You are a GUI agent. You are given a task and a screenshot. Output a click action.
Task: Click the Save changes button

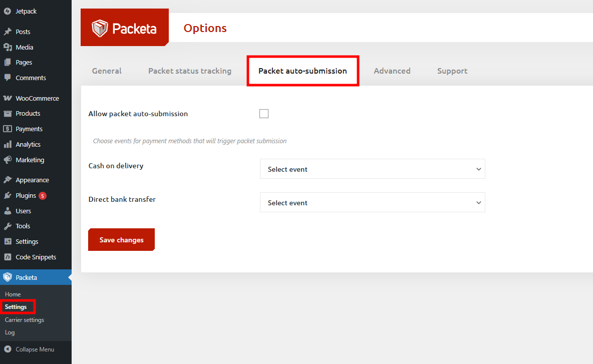[x=121, y=240]
